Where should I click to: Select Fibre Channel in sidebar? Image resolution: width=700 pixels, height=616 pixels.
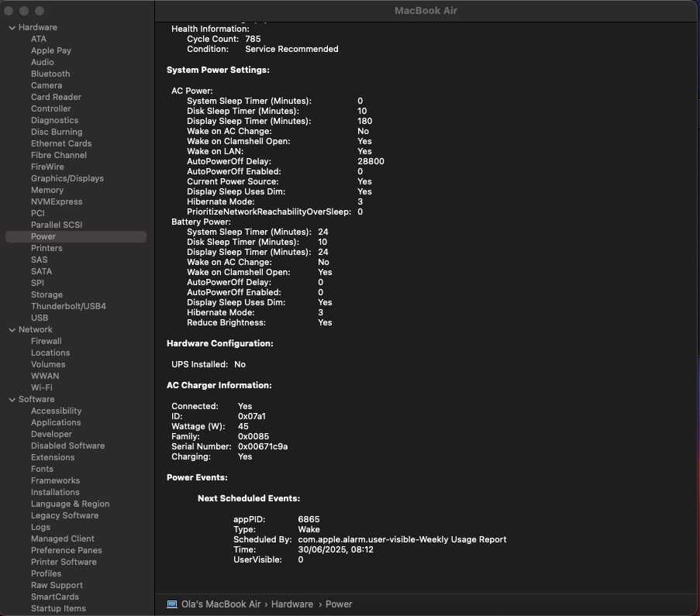coord(59,155)
